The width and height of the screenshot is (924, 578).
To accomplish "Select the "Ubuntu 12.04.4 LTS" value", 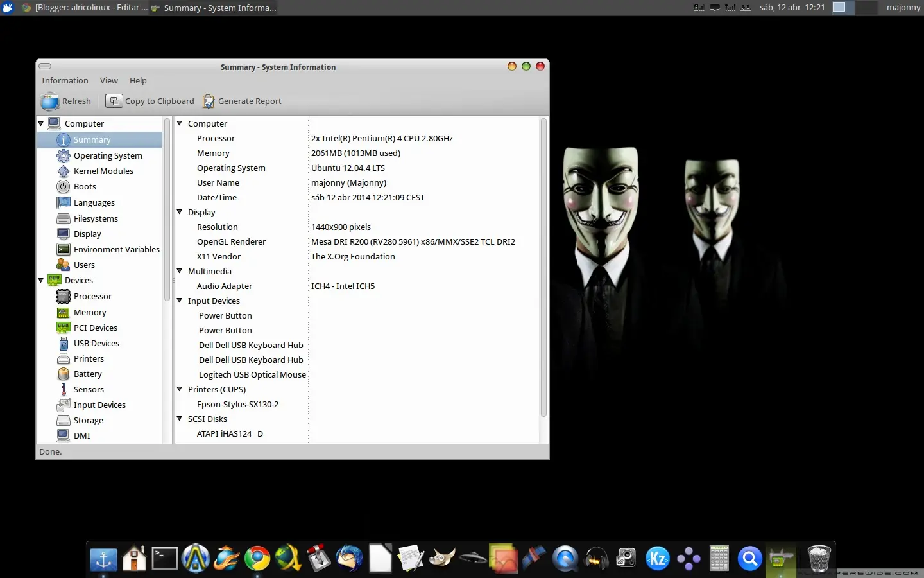I will click(348, 168).
